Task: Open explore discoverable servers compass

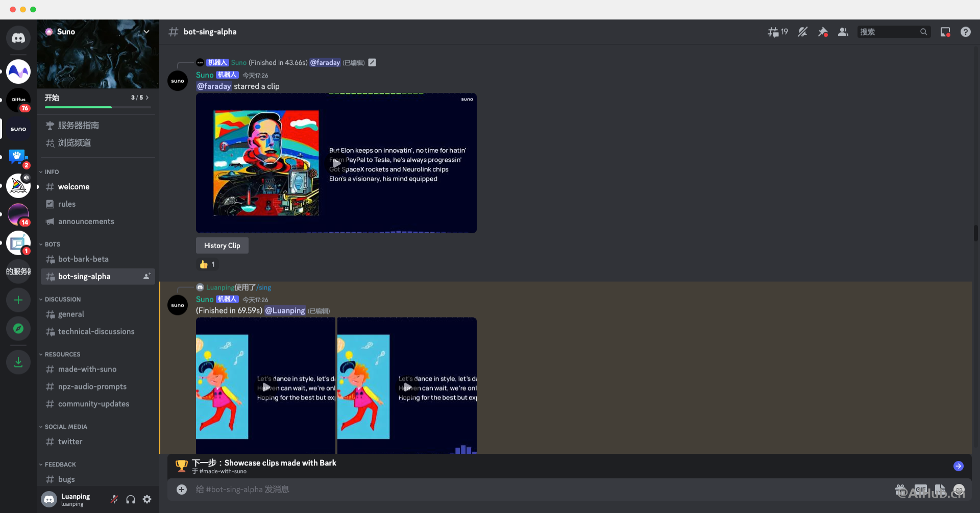Action: point(18,329)
